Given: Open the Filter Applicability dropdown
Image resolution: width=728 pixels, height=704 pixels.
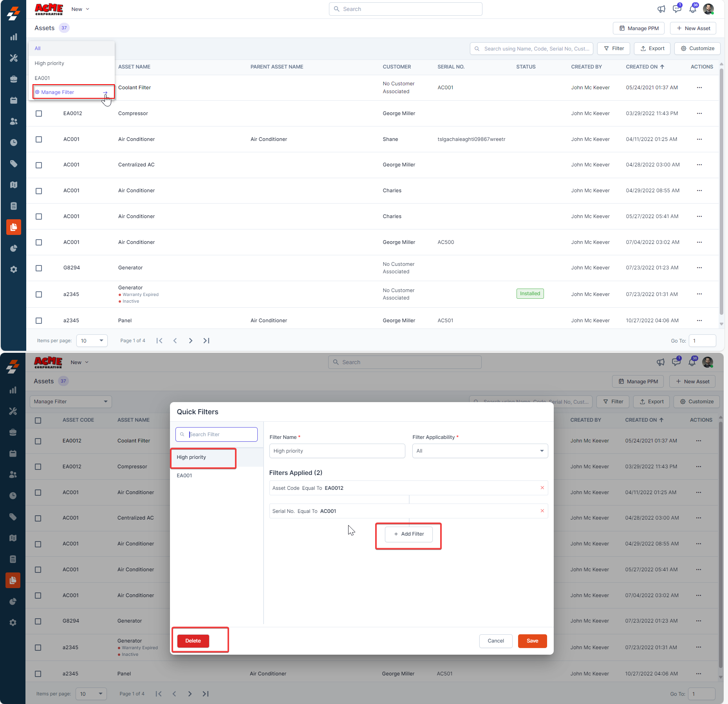Looking at the screenshot, I should tap(480, 451).
